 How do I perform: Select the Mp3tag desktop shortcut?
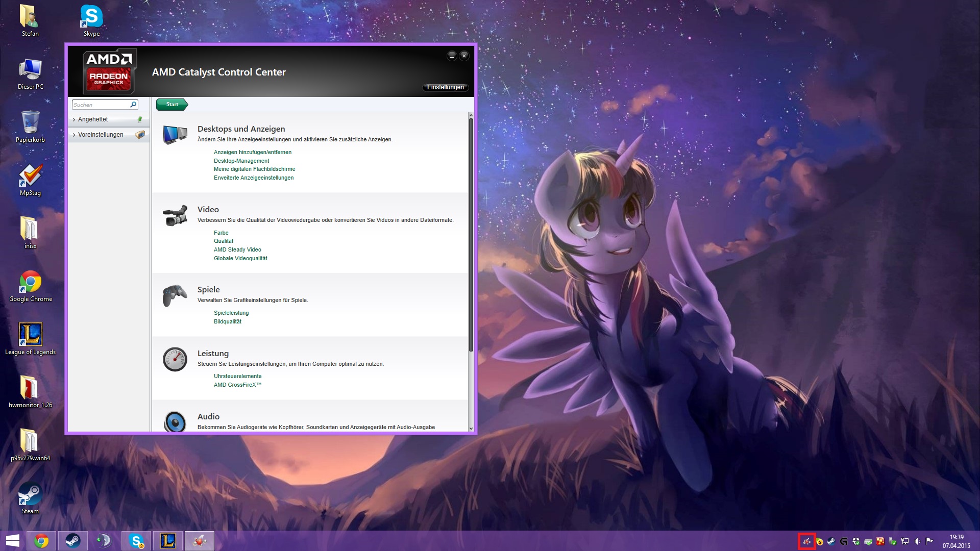click(30, 181)
